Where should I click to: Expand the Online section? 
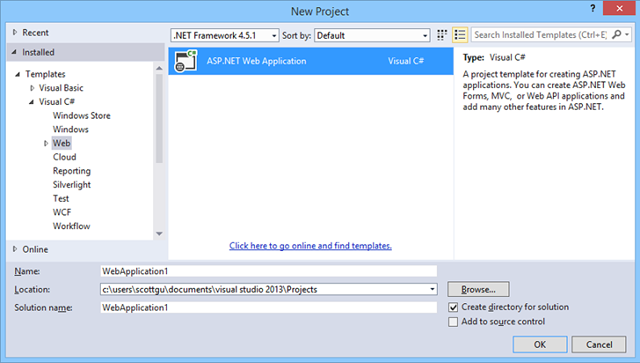15,249
